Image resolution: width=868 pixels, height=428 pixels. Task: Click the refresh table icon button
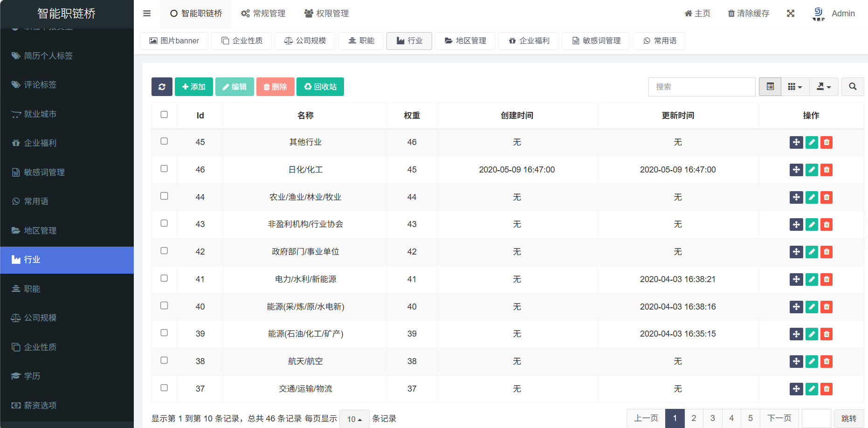point(162,87)
